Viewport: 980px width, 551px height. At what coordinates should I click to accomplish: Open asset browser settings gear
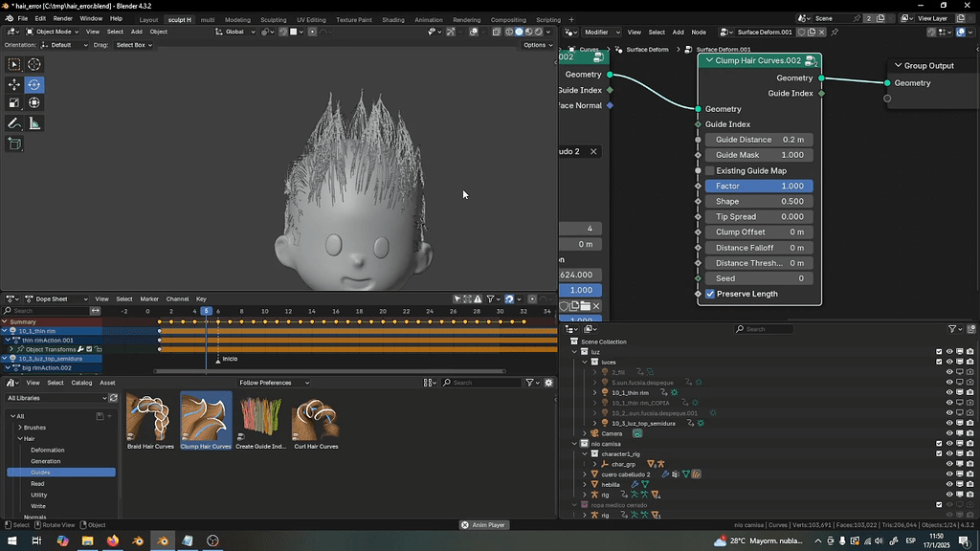548,383
